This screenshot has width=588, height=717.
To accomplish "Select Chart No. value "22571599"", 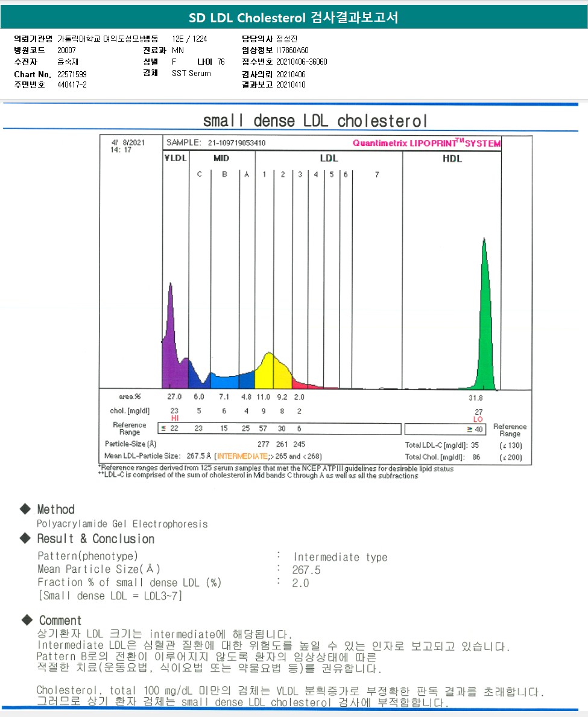I will point(72,74).
